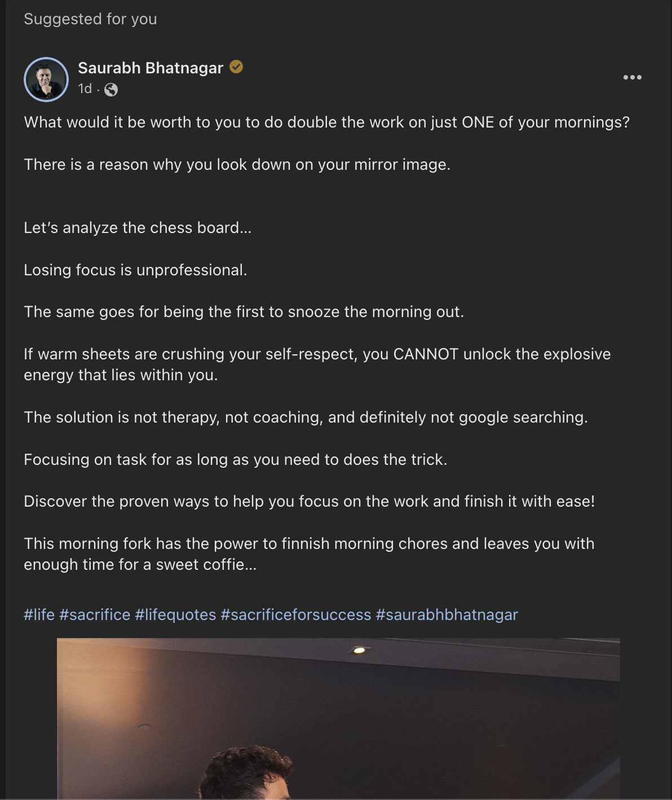
Task: Select the #lifequotes hashtag
Action: tap(175, 614)
